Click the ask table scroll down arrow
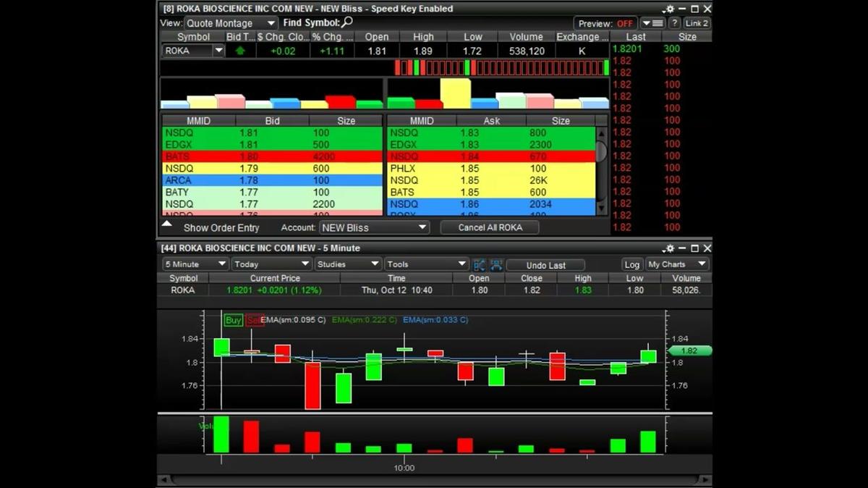Screen dimensions: 868x488 point(601,209)
